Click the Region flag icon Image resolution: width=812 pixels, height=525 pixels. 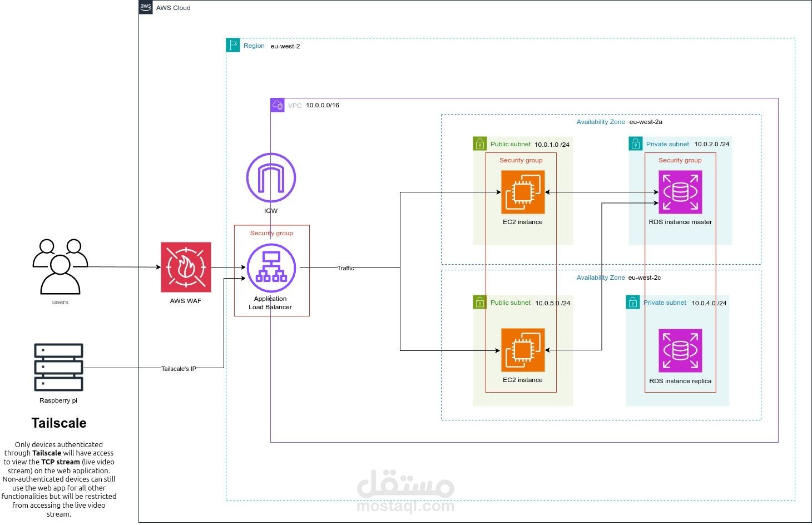coord(233,46)
